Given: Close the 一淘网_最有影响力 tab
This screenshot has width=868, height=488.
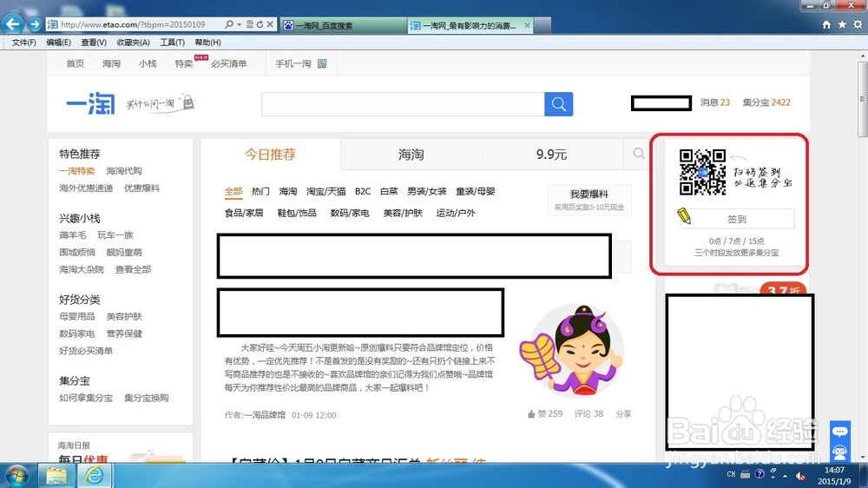Looking at the screenshot, I should (527, 25).
